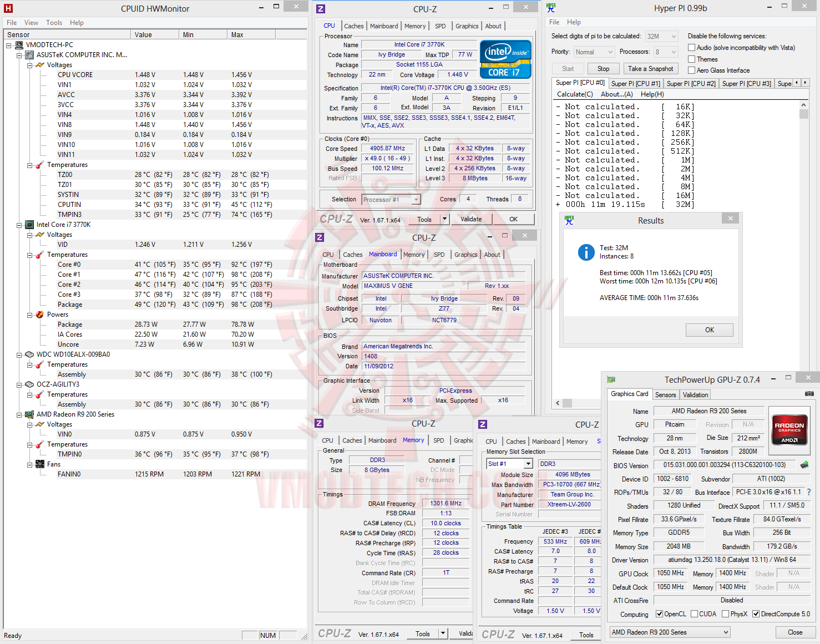Select the OCZ-AGILITY3 drive icon
Screen dimensions: 820x644
(29, 384)
